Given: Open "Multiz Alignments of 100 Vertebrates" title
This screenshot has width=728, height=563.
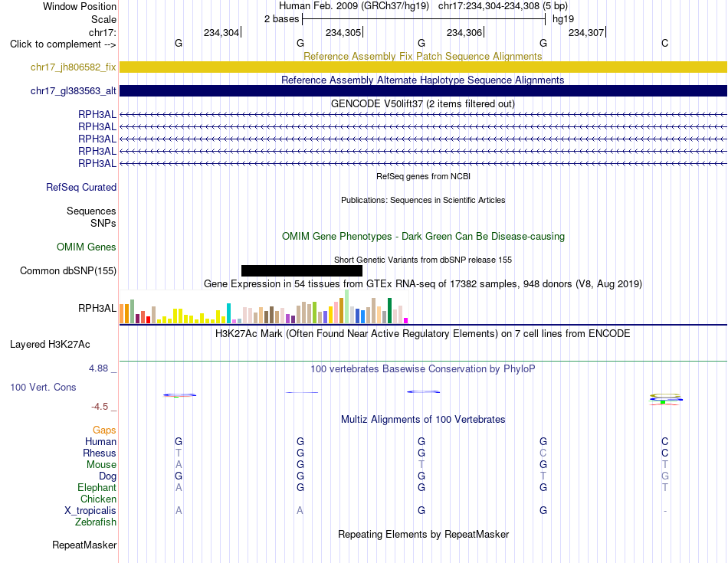Looking at the screenshot, I should tap(423, 420).
